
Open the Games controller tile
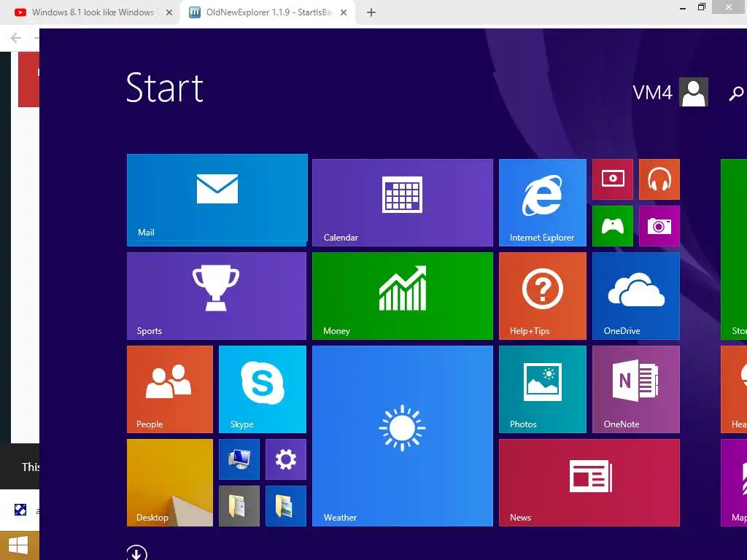[x=613, y=226]
